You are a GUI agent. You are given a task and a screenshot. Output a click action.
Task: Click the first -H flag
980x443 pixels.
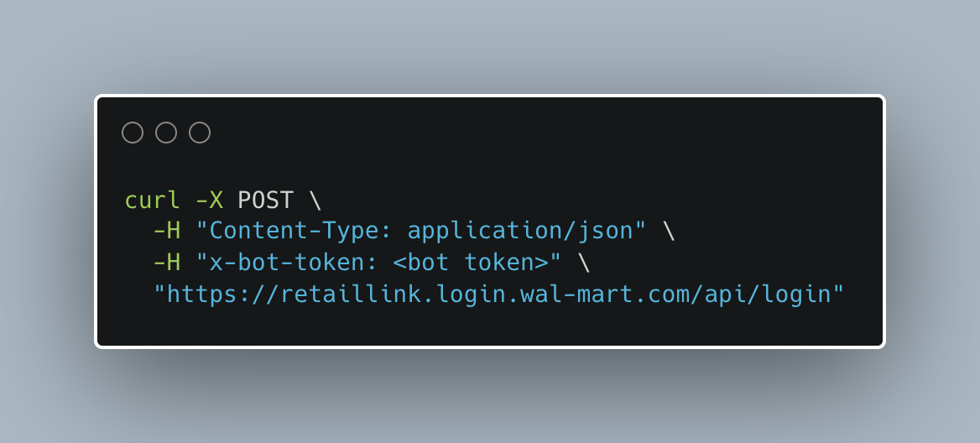[x=167, y=232]
